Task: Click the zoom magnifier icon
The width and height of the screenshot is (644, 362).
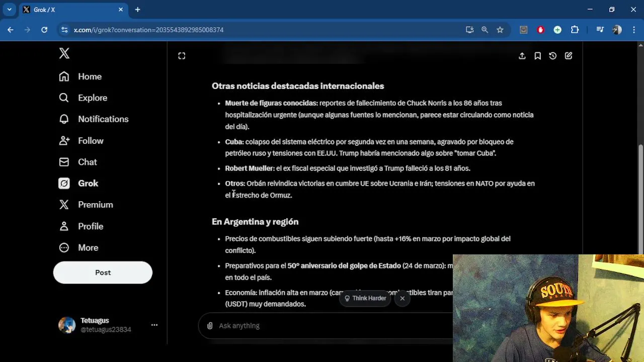Action: (485, 30)
